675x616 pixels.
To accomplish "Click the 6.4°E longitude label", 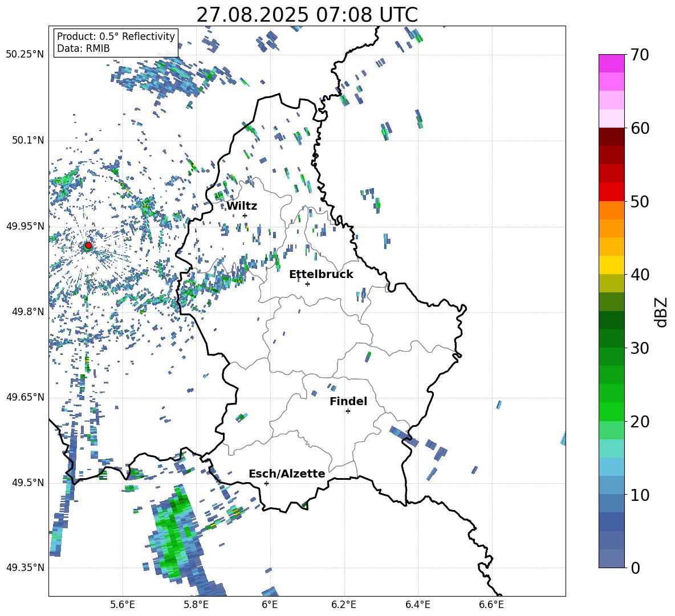I will 417,605.
